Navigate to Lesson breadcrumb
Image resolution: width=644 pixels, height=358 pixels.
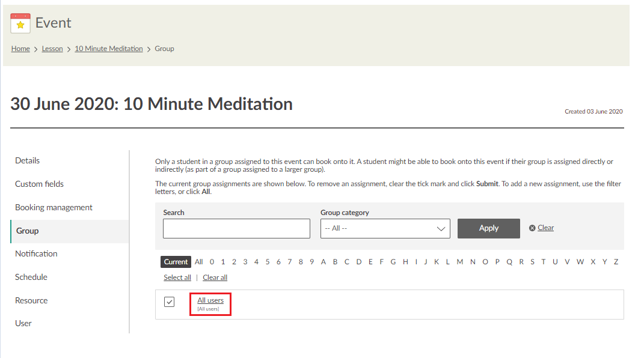[52, 49]
